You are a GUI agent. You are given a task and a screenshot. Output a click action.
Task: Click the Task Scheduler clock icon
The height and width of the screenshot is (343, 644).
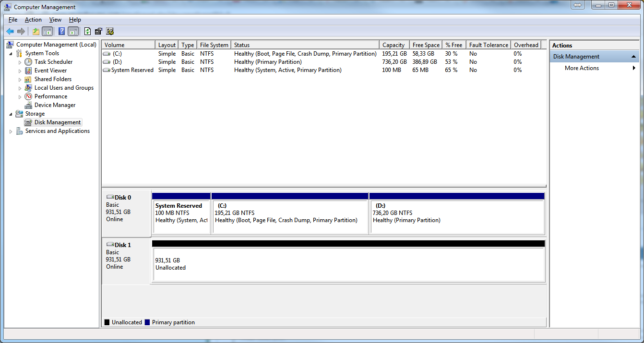28,62
